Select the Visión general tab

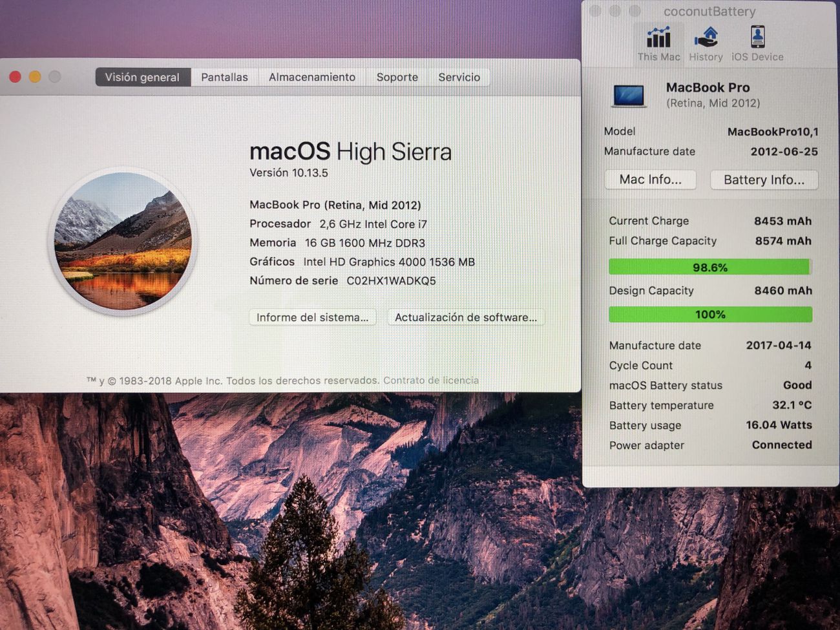[x=142, y=77]
